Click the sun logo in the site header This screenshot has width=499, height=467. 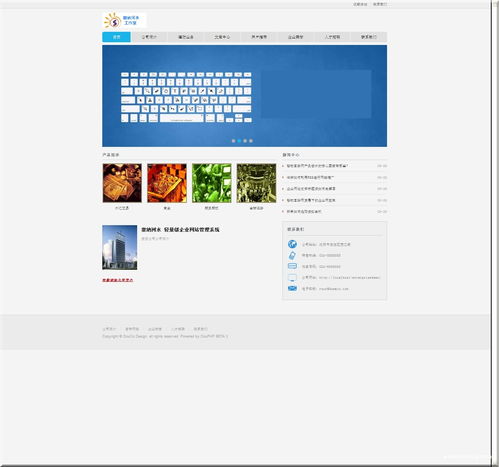[112, 21]
